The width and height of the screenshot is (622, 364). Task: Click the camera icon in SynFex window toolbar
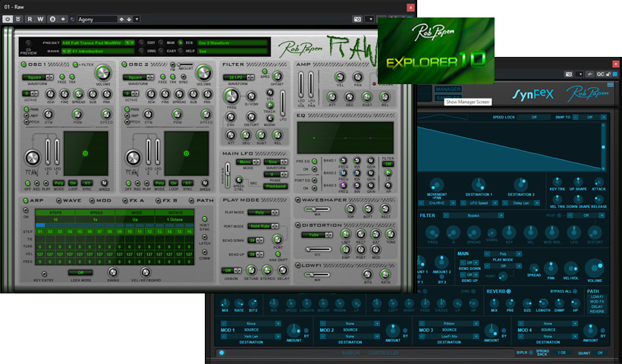(x=569, y=74)
